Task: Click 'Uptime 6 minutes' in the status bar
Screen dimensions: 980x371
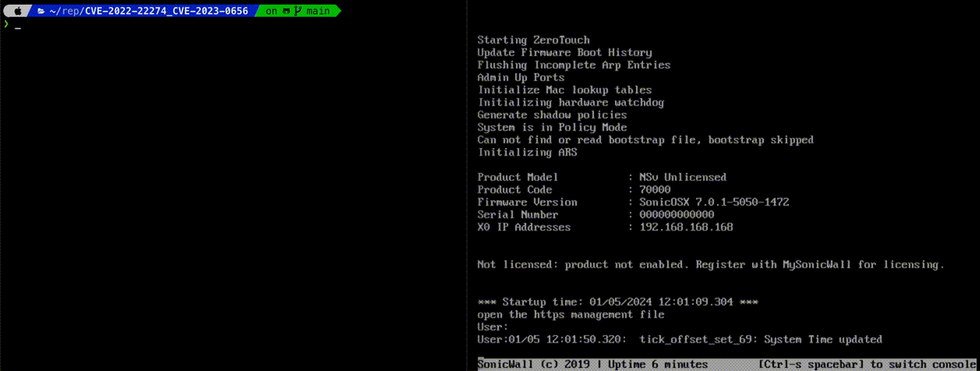Action: [x=658, y=364]
